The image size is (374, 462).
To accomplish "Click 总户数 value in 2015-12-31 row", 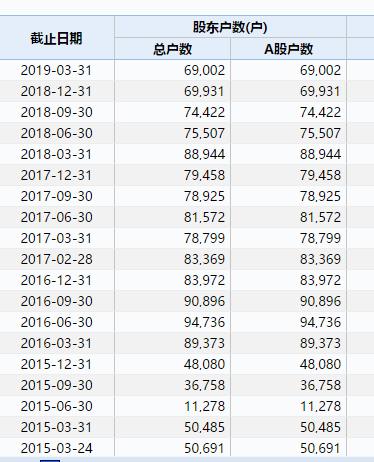I will 204,364.
